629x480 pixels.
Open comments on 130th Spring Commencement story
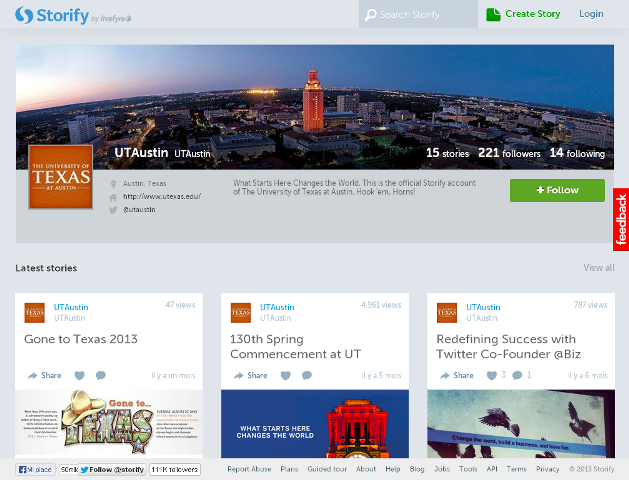pos(307,375)
